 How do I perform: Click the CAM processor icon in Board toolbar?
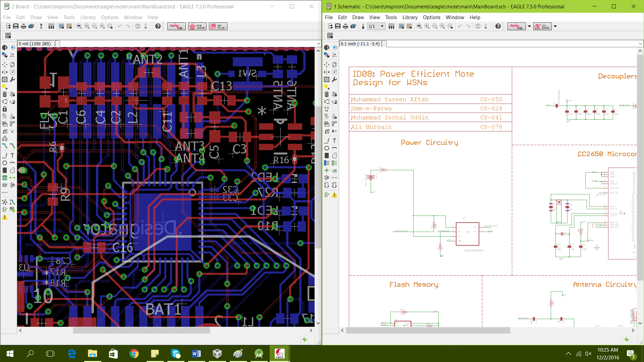(31, 26)
